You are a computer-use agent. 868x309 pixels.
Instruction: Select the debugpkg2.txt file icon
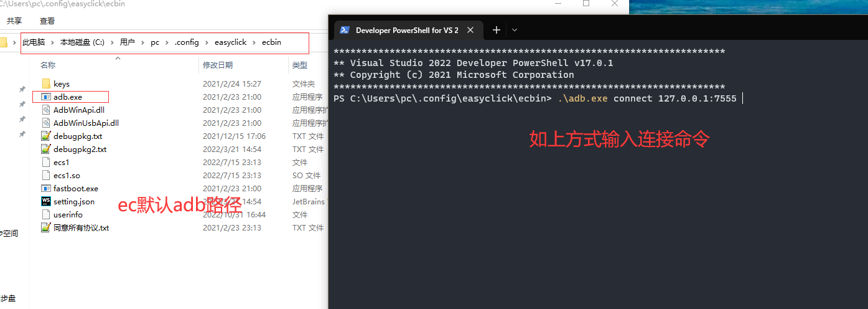pyautogui.click(x=46, y=149)
